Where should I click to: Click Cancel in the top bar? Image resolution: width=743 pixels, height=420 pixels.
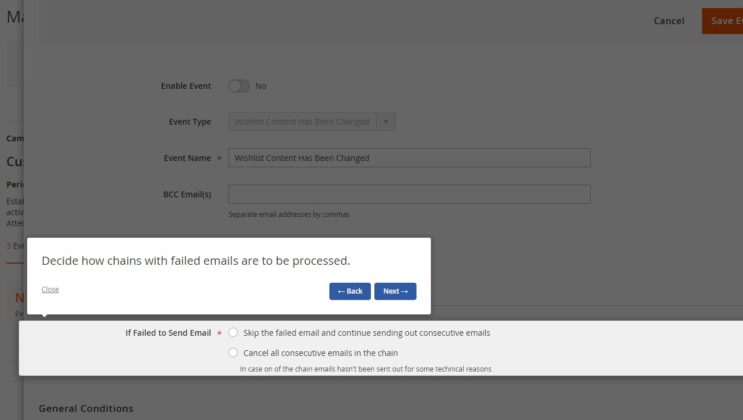tap(669, 21)
